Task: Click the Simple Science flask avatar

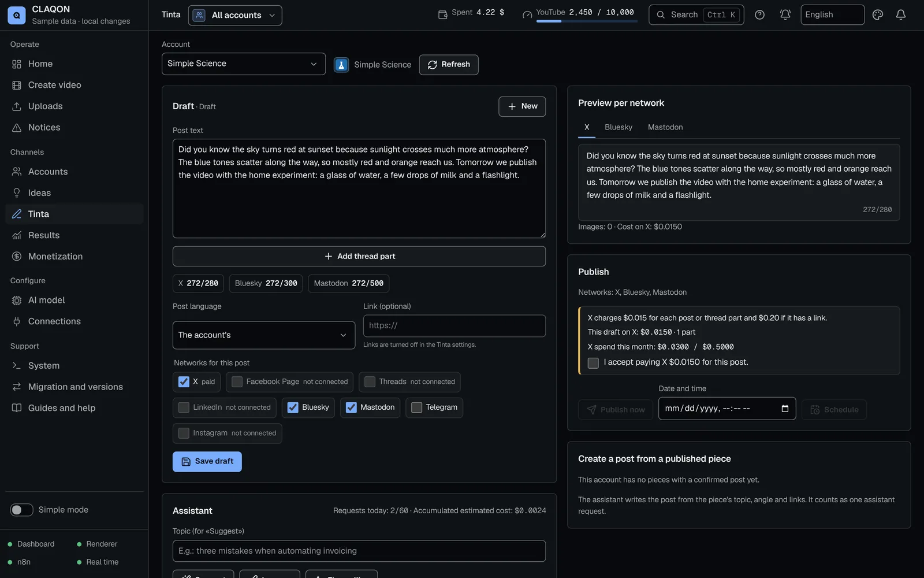Action: (341, 65)
